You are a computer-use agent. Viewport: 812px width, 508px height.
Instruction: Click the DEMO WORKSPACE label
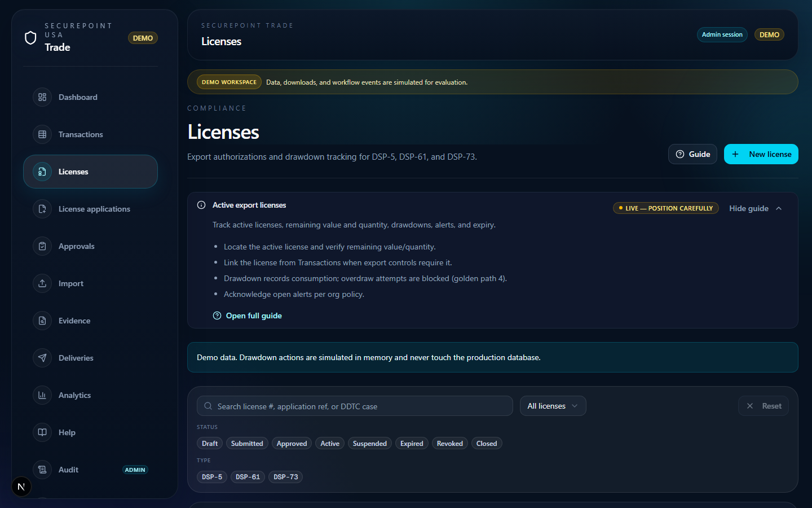229,82
